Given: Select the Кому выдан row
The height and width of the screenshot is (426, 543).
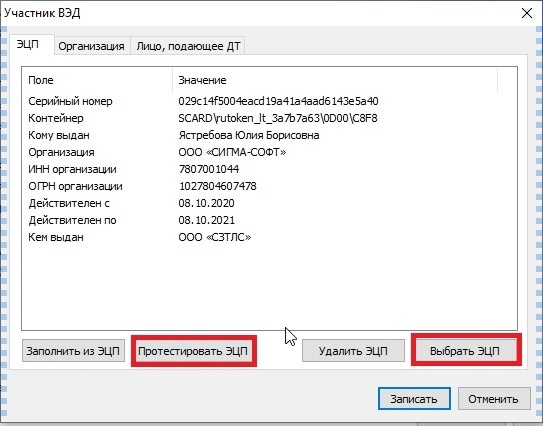Looking at the screenshot, I should 269,135.
